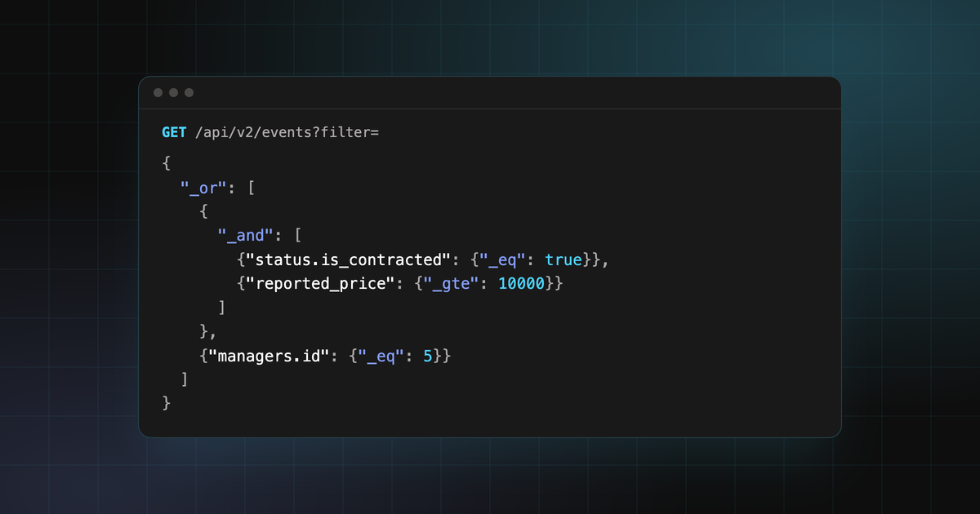Click the 10000 numeric value
This screenshot has height=514, width=980.
(x=521, y=284)
